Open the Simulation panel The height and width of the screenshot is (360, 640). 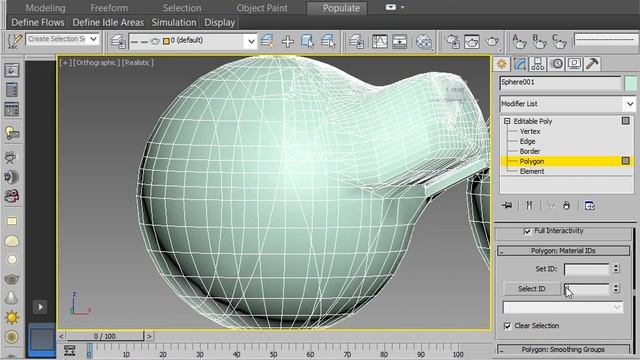point(174,22)
